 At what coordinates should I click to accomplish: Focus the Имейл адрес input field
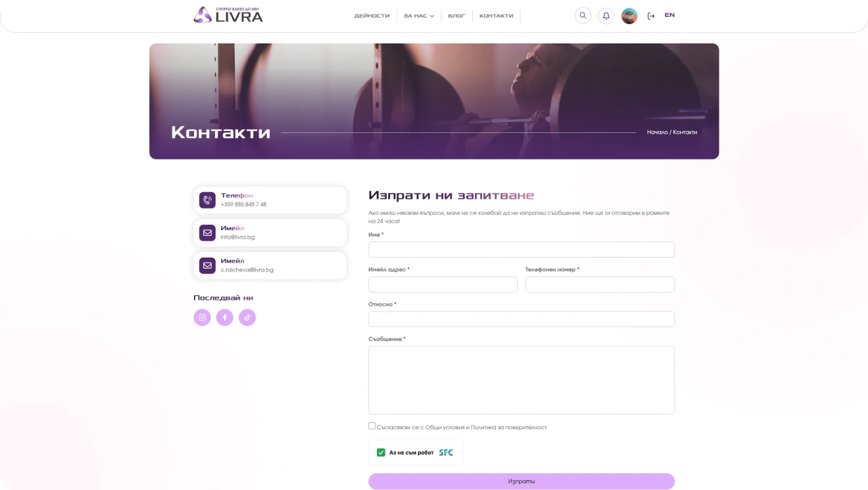[443, 284]
